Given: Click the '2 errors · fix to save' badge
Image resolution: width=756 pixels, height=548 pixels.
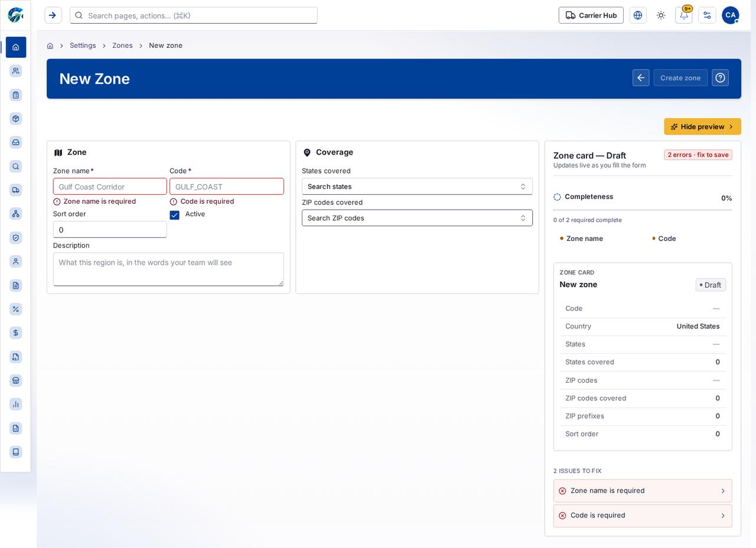Looking at the screenshot, I should [698, 155].
